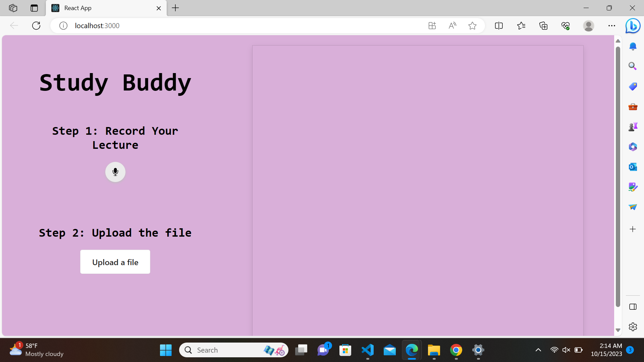Image resolution: width=644 pixels, height=362 pixels.
Task: Open Read aloud in address bar
Action: click(452, 25)
